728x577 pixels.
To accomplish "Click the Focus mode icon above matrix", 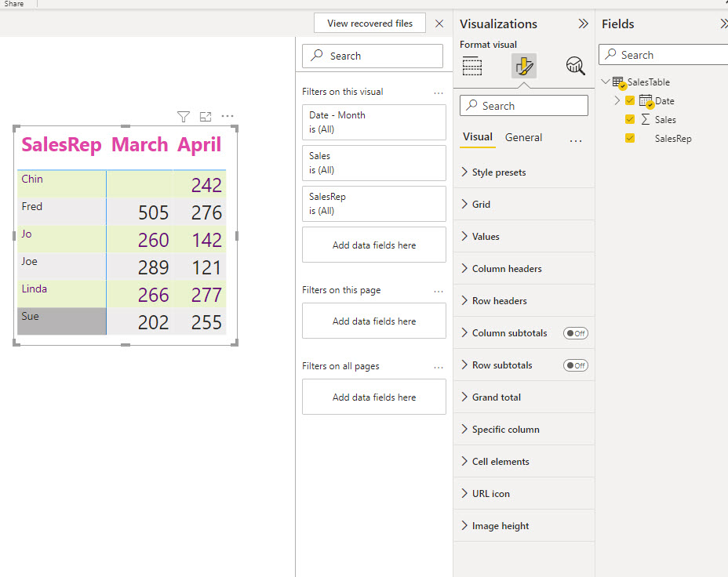I will (x=206, y=117).
